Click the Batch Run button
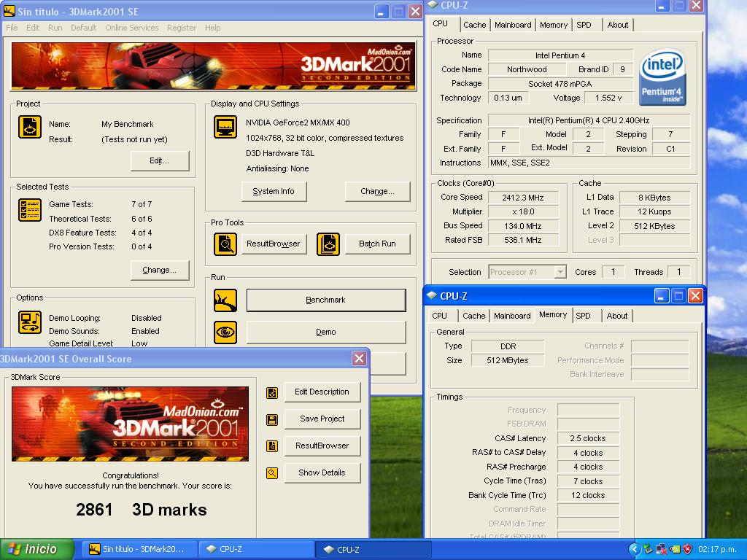The height and width of the screenshot is (560, 747). pos(377,244)
